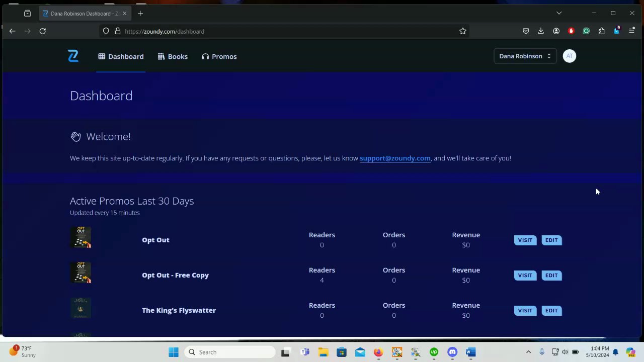The image size is (644, 362).
Task: Go forward with the browser arrow
Action: pos(28,31)
